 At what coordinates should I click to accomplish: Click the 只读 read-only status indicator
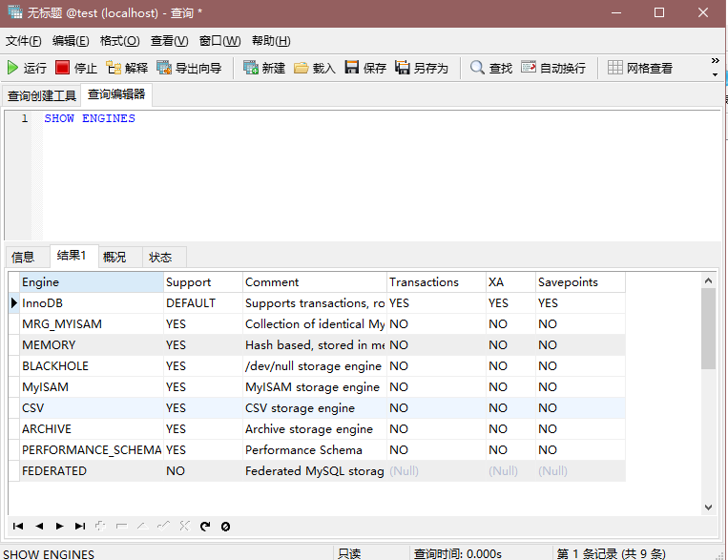point(349,553)
